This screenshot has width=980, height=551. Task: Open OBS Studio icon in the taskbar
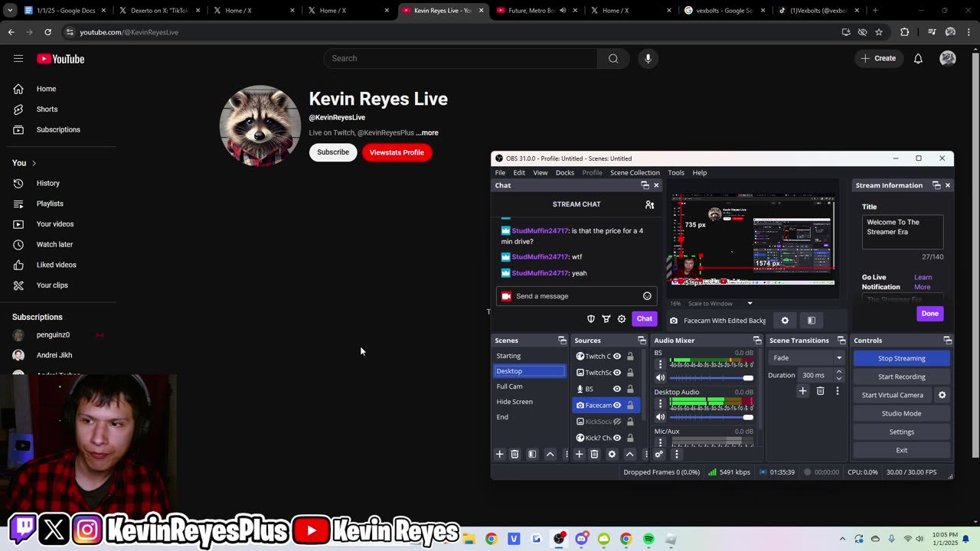[559, 539]
